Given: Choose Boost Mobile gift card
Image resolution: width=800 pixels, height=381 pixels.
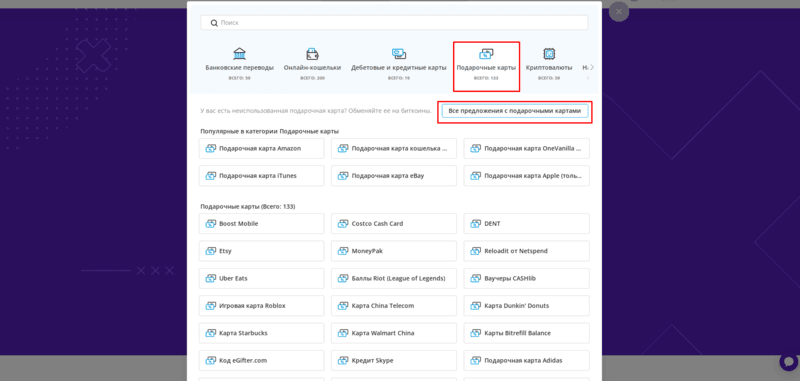Looking at the screenshot, I should click(x=261, y=223).
